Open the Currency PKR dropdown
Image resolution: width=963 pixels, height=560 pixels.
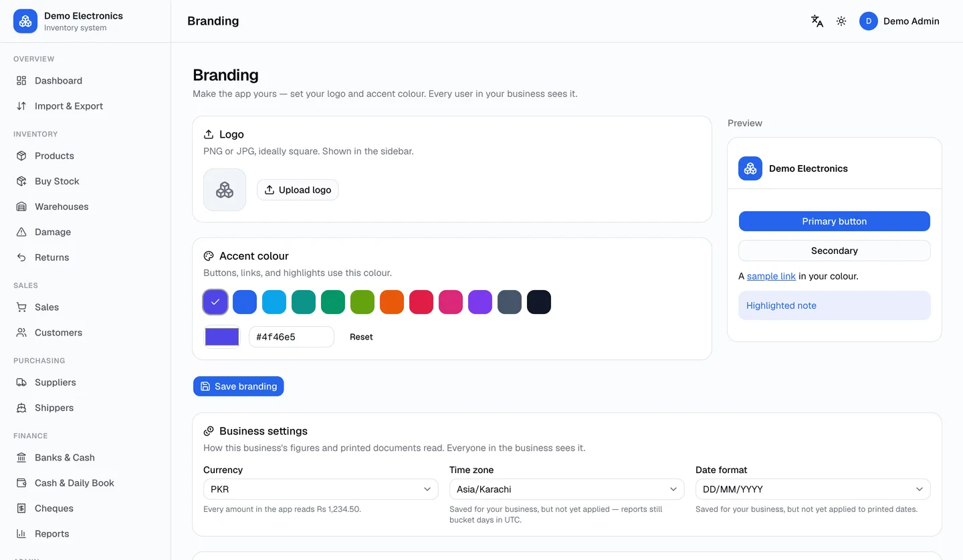320,489
